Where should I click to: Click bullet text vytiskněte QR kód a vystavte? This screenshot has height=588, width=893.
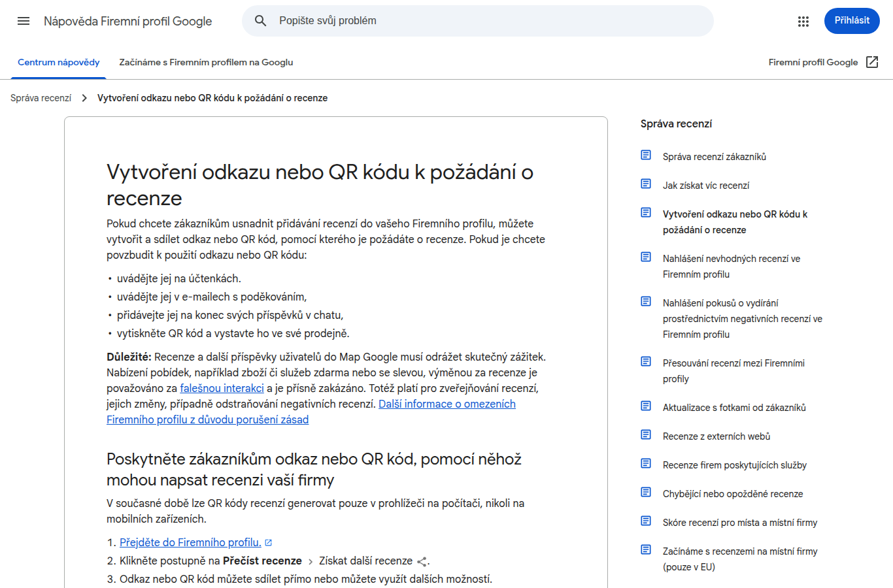[233, 333]
